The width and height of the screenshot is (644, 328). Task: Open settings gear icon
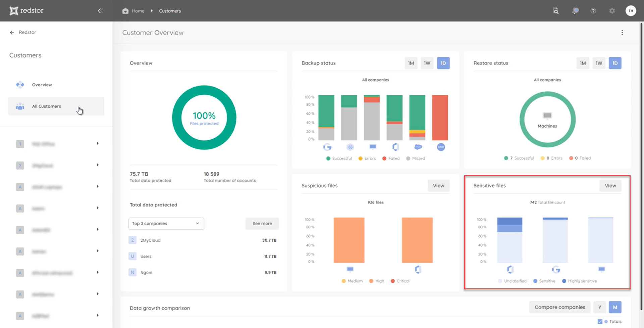point(612,11)
